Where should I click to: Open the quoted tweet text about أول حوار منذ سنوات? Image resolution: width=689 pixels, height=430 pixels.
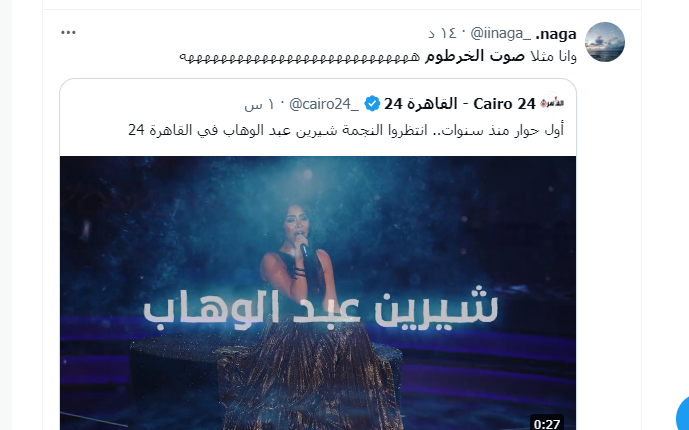[x=346, y=130]
